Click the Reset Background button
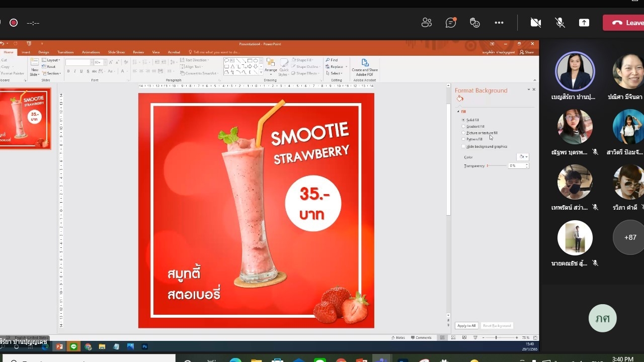644x362 pixels. click(497, 326)
